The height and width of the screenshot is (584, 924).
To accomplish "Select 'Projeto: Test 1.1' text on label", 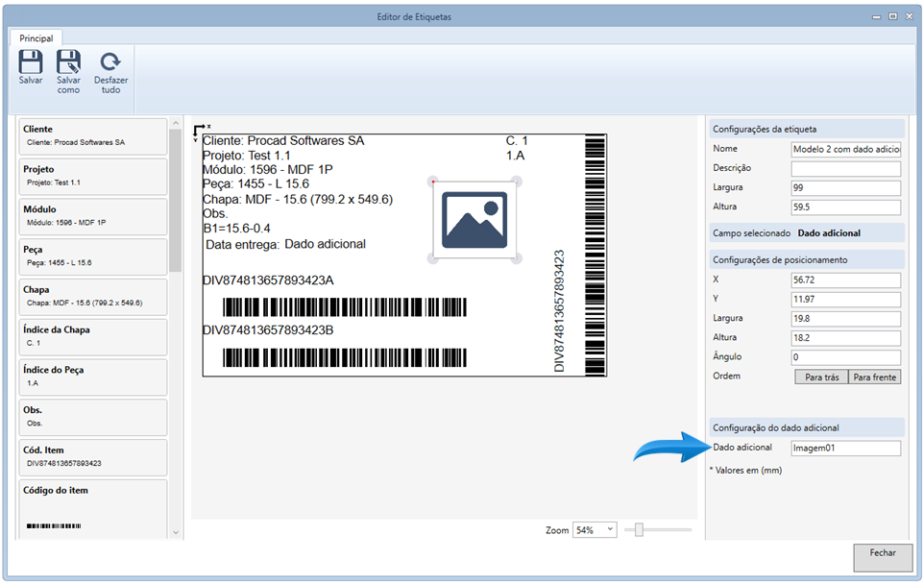I will 246,156.
